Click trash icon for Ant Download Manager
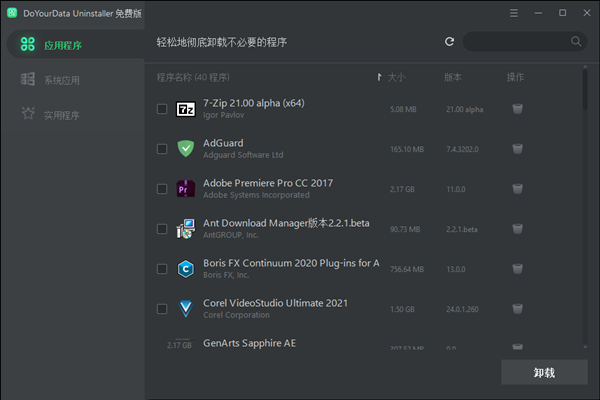The width and height of the screenshot is (600, 400). click(517, 229)
